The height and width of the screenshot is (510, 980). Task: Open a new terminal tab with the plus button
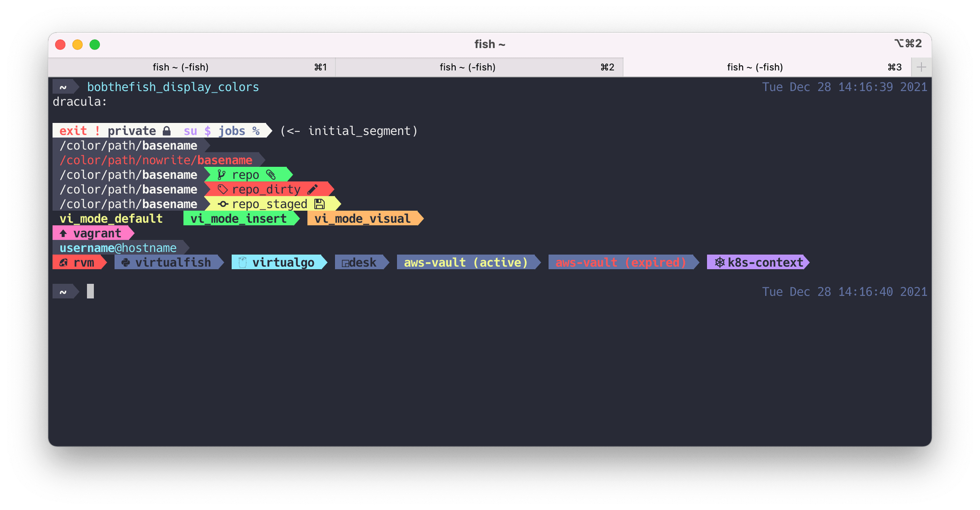(921, 67)
